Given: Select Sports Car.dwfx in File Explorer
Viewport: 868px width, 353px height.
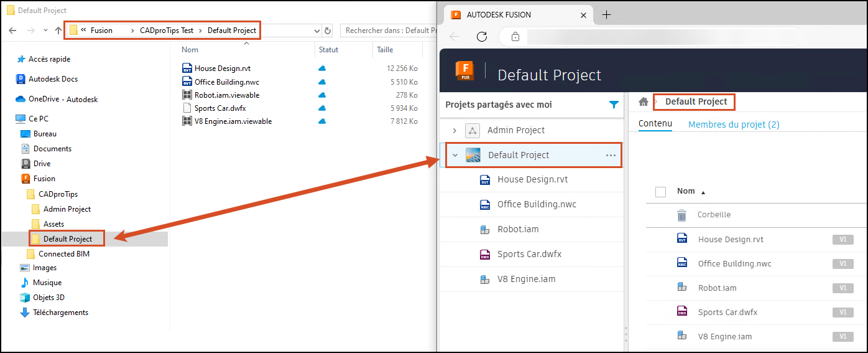Looking at the screenshot, I should (x=220, y=108).
